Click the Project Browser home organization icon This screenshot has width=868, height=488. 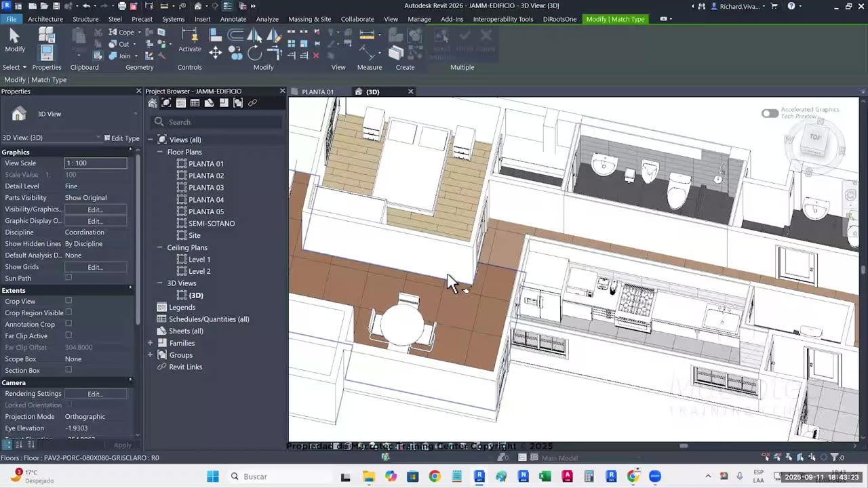point(153,103)
